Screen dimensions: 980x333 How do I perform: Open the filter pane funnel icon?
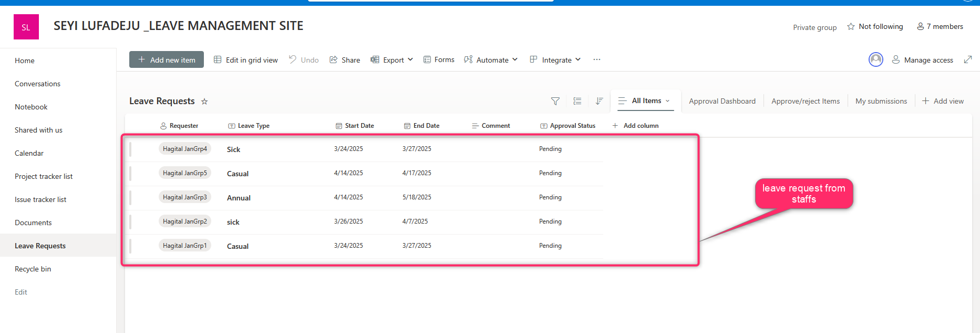point(555,101)
